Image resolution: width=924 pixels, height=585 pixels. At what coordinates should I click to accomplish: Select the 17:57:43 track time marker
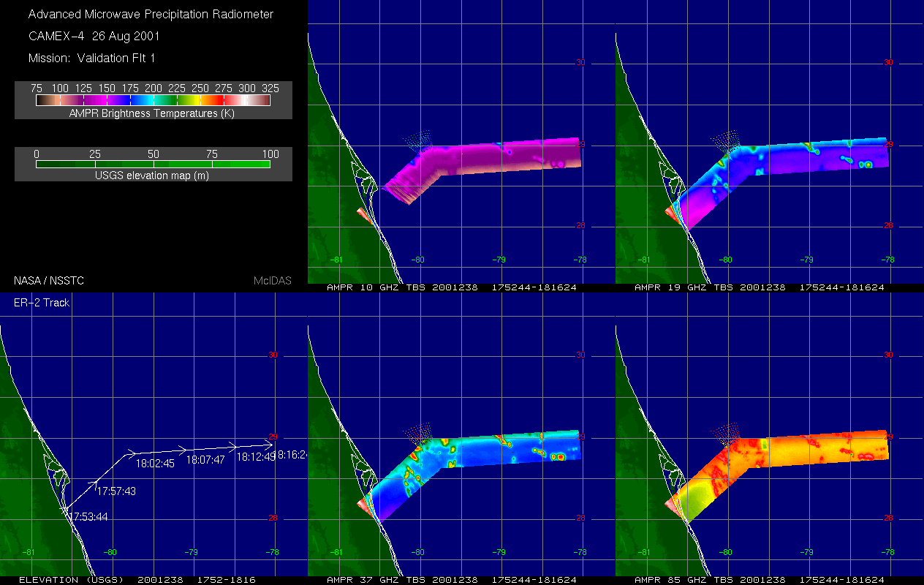click(117, 491)
